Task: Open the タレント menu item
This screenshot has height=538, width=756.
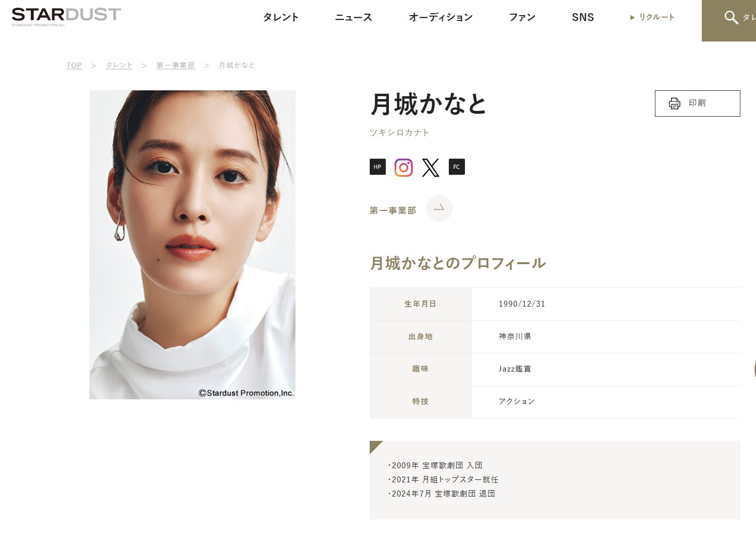Action: coord(281,17)
